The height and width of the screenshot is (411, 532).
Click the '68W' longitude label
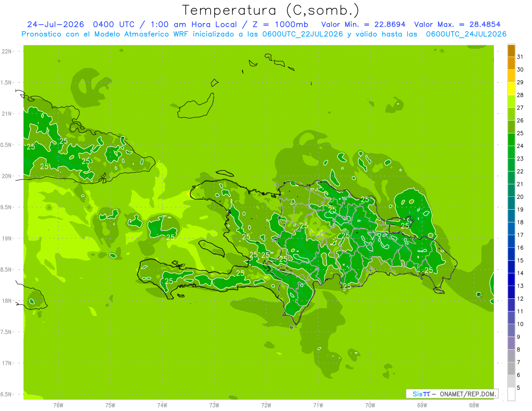click(474, 405)
